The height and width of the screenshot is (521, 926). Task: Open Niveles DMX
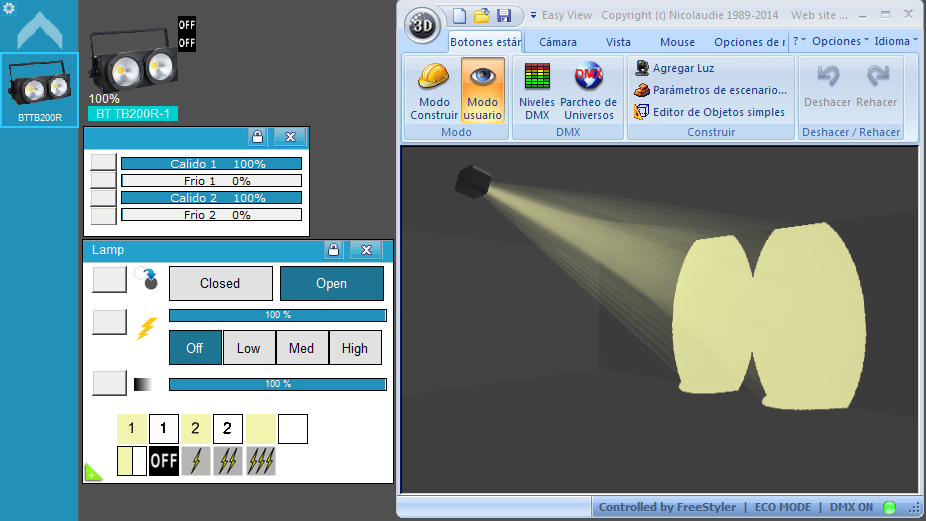click(x=537, y=91)
